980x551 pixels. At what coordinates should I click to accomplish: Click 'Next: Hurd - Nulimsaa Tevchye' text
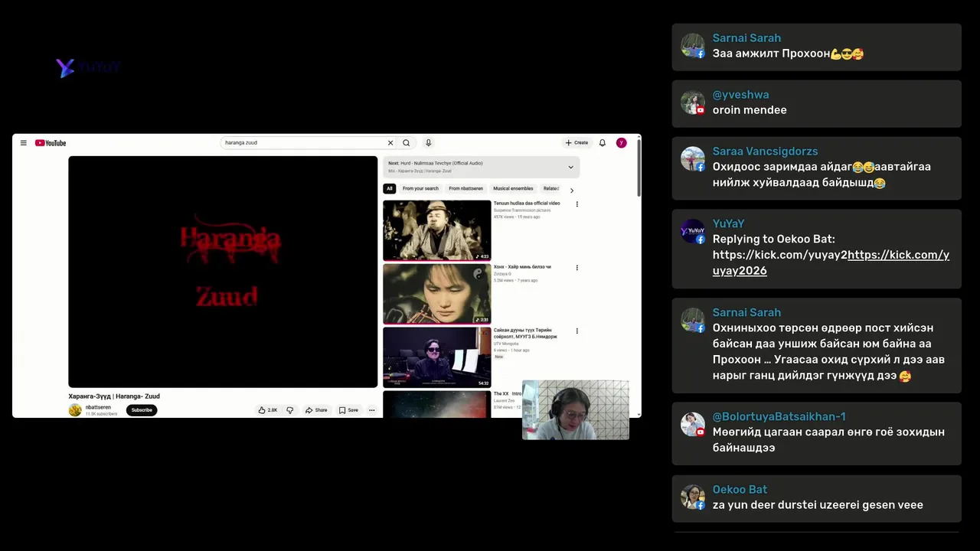click(x=436, y=164)
